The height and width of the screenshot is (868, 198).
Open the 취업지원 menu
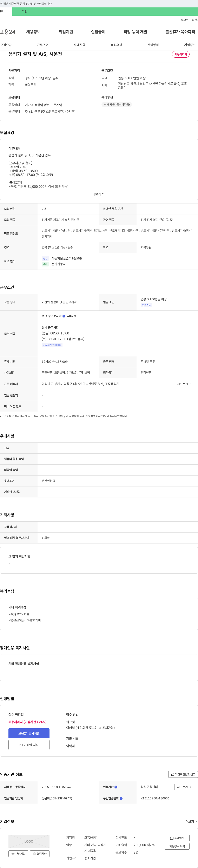66,32
